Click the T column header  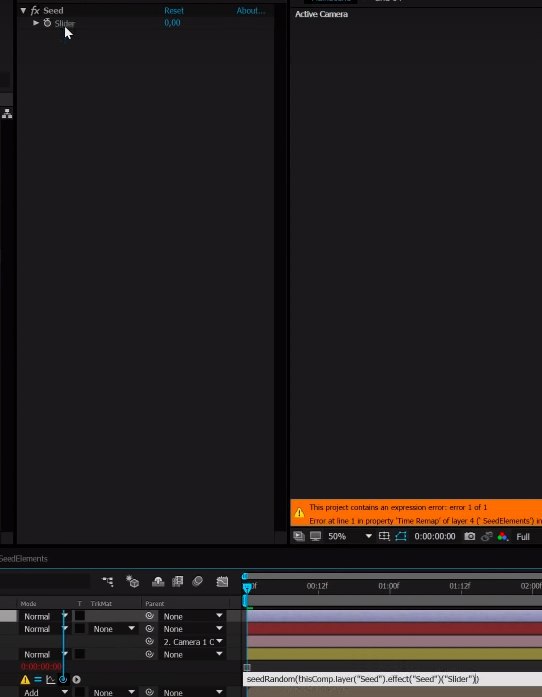click(x=80, y=604)
